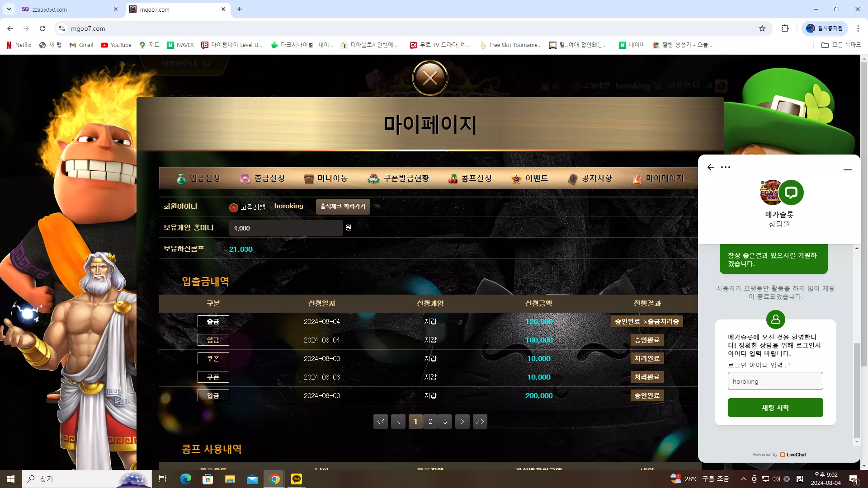Open Task View from the taskbar
Viewport: 868px width, 488px height.
coord(163,479)
